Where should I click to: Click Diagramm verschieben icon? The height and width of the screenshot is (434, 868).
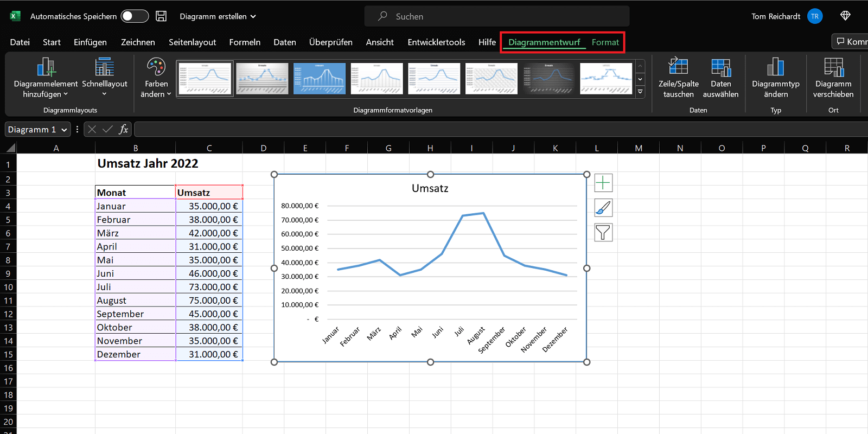click(833, 67)
